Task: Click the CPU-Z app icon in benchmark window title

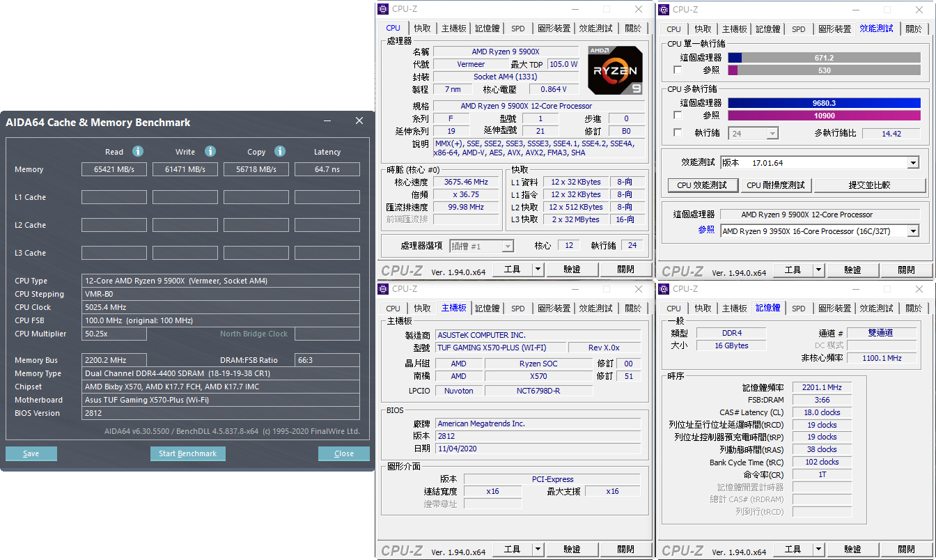Action: (x=664, y=9)
